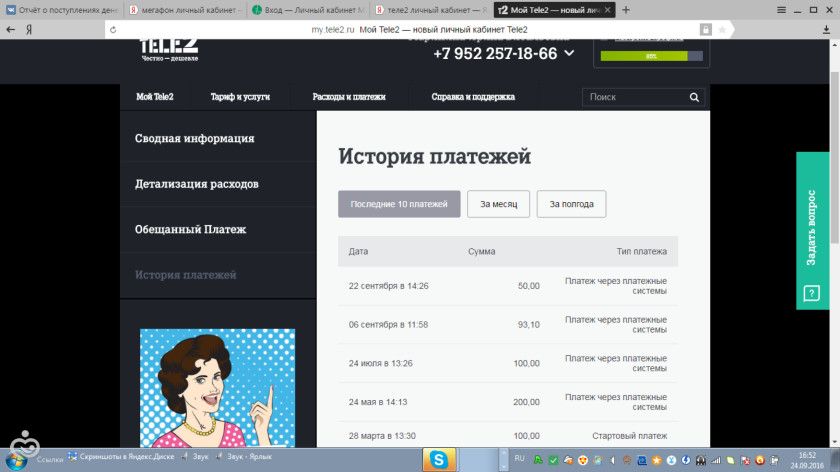Select the 'За месяц' filter
Viewport: 840px width, 472px height.
click(498, 204)
